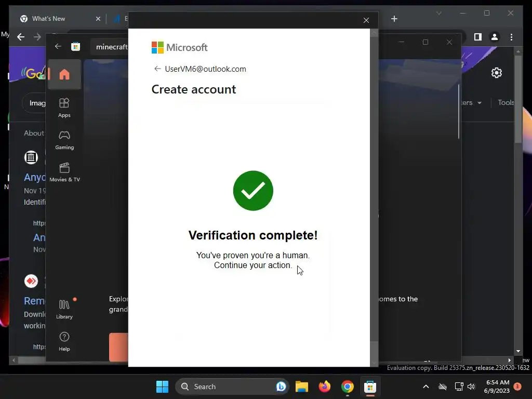Open the Remote search result link

pos(34,301)
